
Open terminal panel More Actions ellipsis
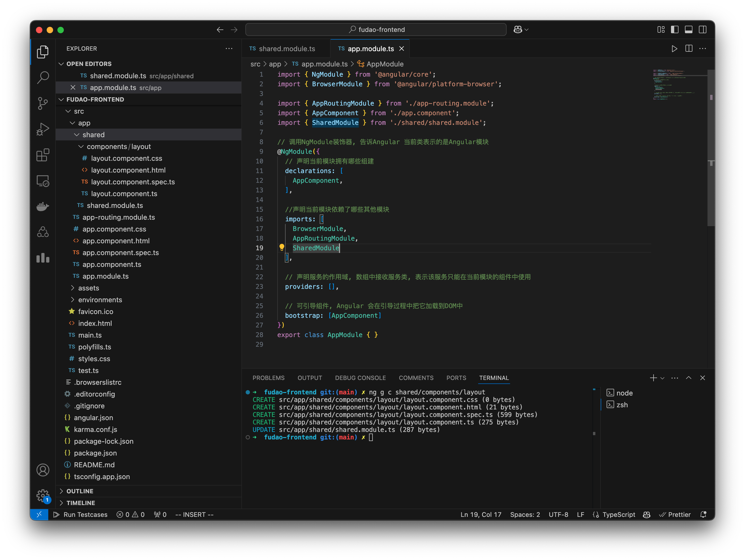click(675, 378)
